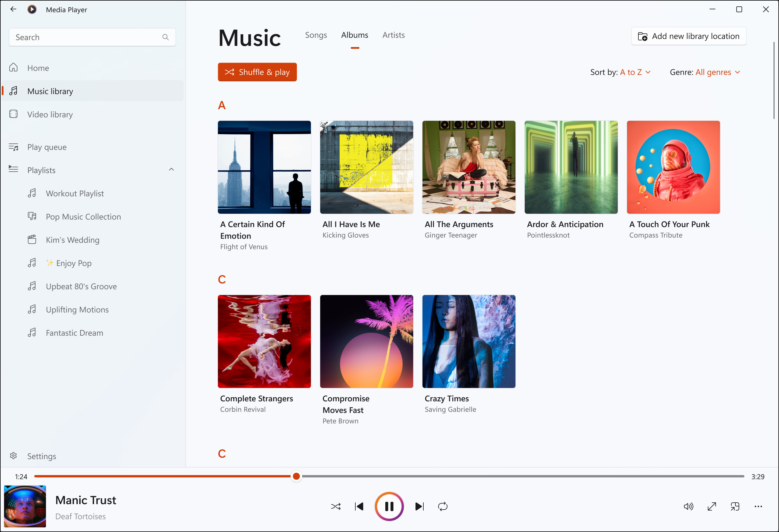Skip to the next track
Screen dimensions: 779x532
[x=419, y=506]
